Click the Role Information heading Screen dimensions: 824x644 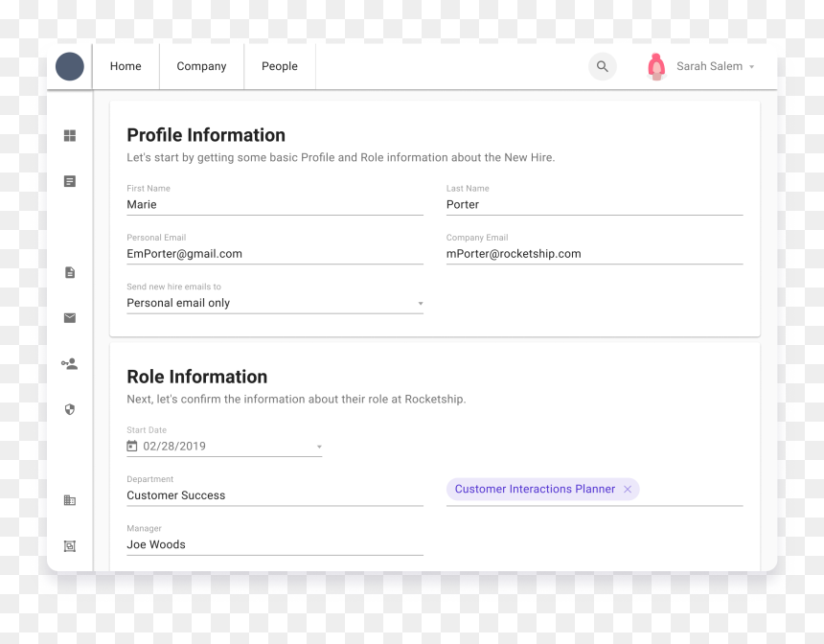(197, 377)
